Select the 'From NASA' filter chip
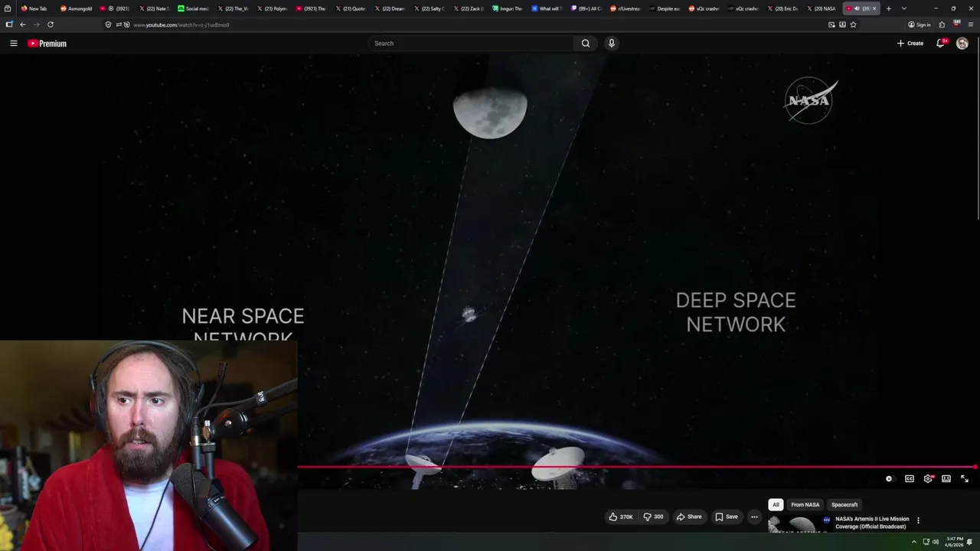Viewport: 980px width, 551px height. 805,505
